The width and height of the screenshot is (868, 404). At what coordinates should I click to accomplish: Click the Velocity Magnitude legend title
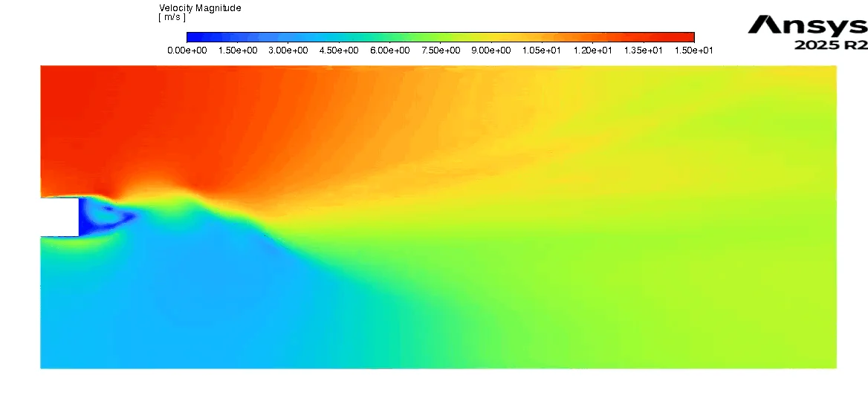tap(200, 8)
